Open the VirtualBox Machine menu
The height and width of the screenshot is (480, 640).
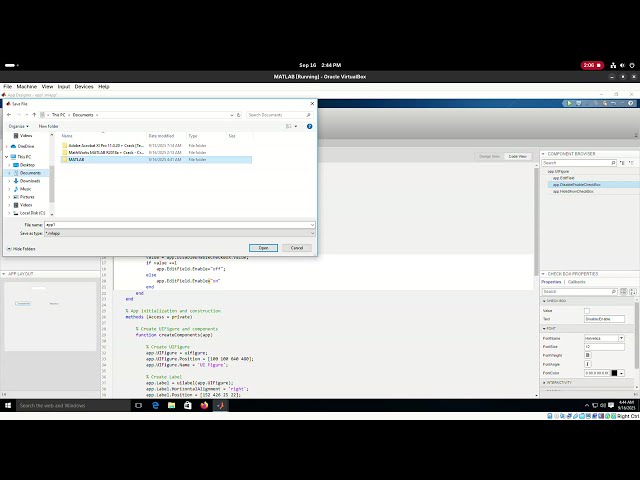[x=27, y=87]
